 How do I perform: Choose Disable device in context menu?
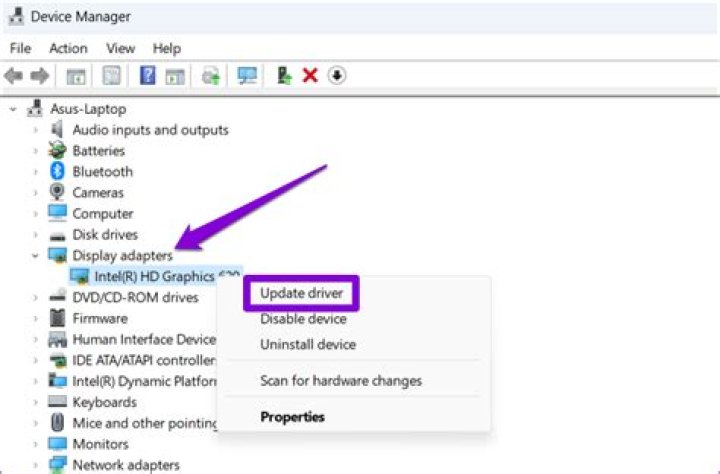[x=303, y=319]
